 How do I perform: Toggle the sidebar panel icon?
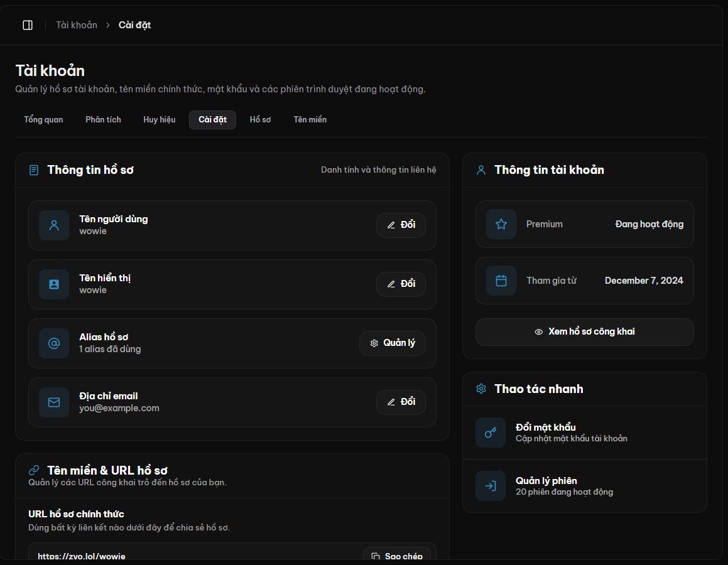(28, 25)
